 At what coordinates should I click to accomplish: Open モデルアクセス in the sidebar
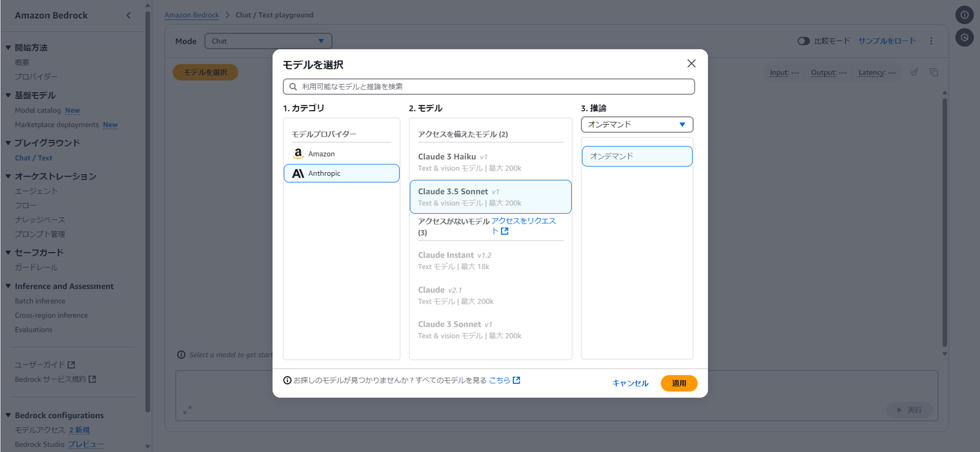click(40, 430)
